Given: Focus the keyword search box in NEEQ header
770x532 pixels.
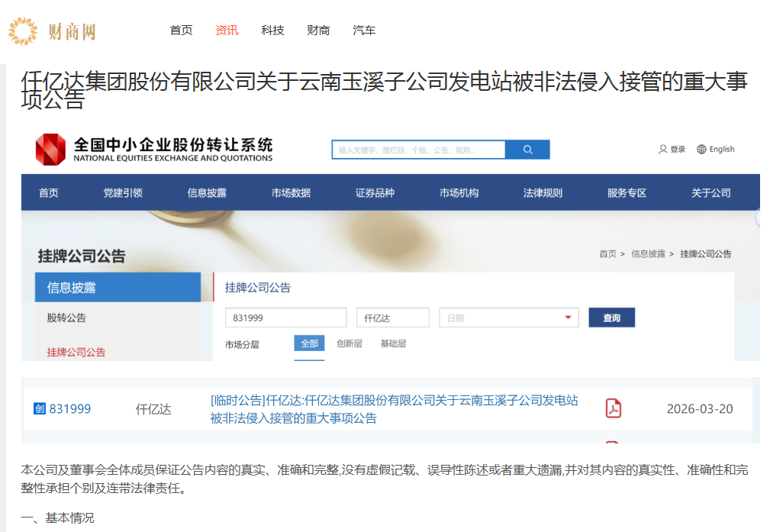Looking at the screenshot, I should [418, 150].
